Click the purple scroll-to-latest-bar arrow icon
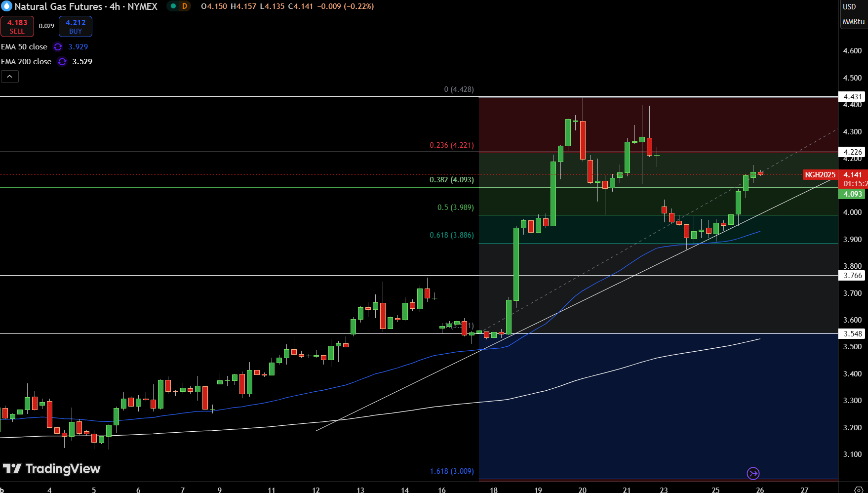 pyautogui.click(x=753, y=474)
